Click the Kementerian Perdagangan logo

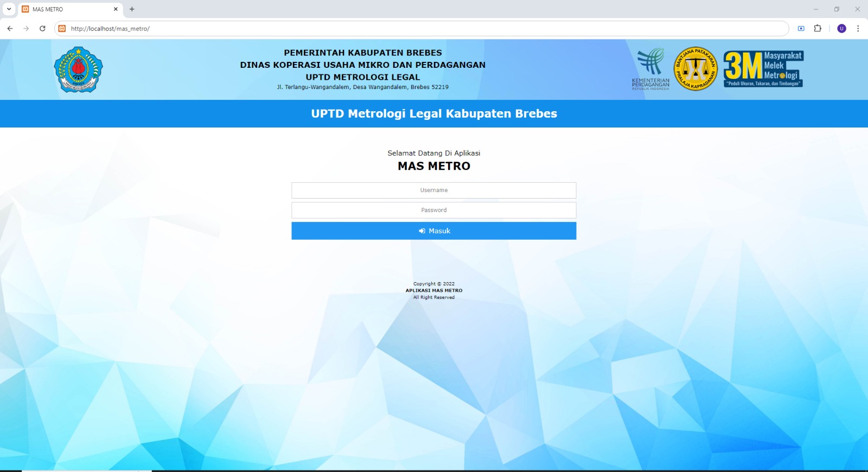[x=650, y=69]
